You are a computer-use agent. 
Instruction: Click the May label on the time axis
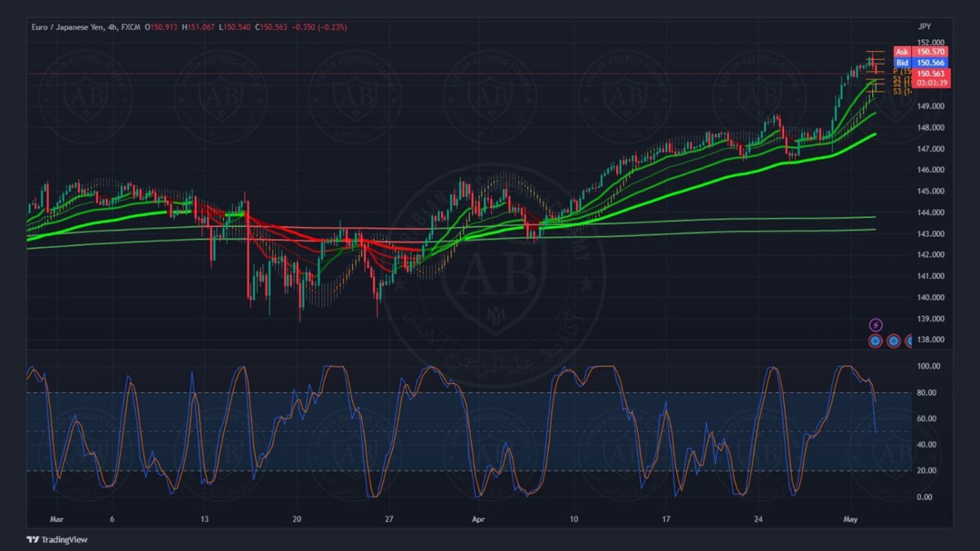point(850,519)
